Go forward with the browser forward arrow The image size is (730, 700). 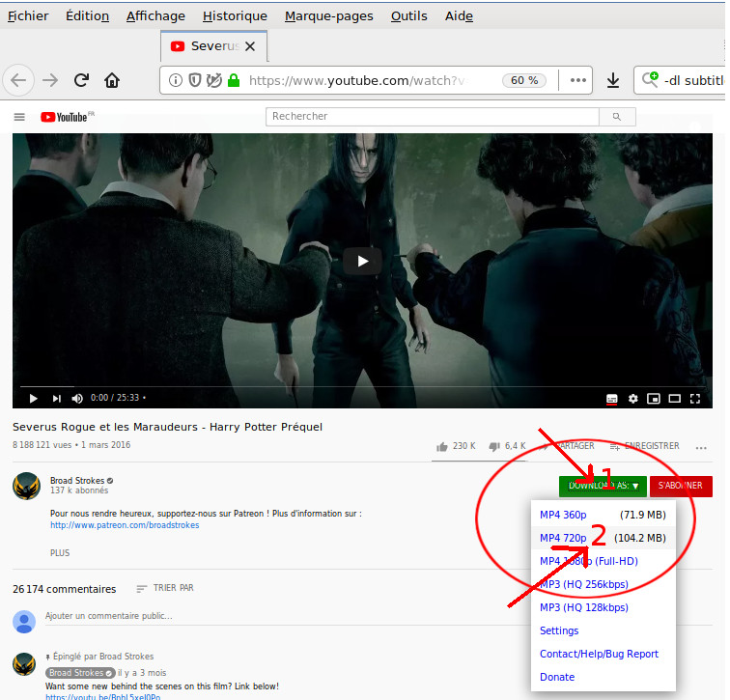pyautogui.click(x=50, y=80)
